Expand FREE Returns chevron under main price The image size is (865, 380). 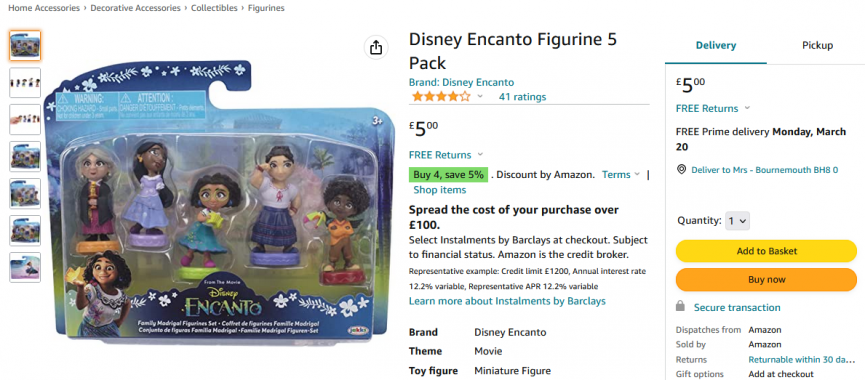pyautogui.click(x=480, y=154)
